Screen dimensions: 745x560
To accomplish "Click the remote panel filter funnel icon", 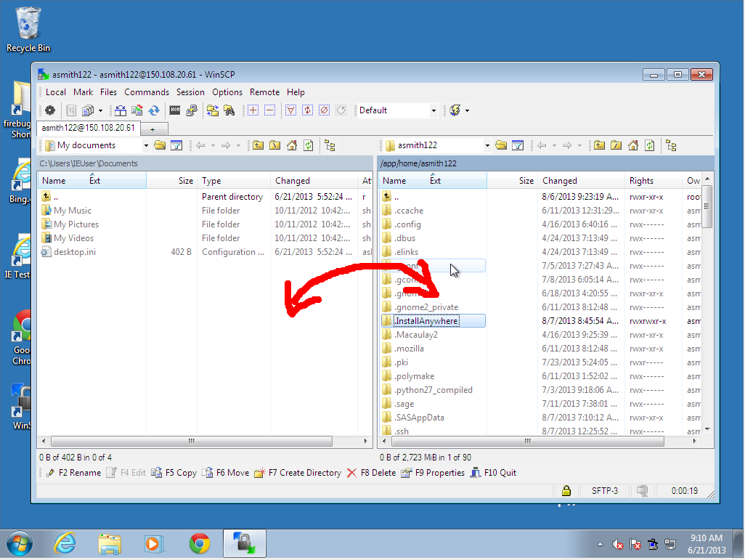I will click(x=518, y=145).
